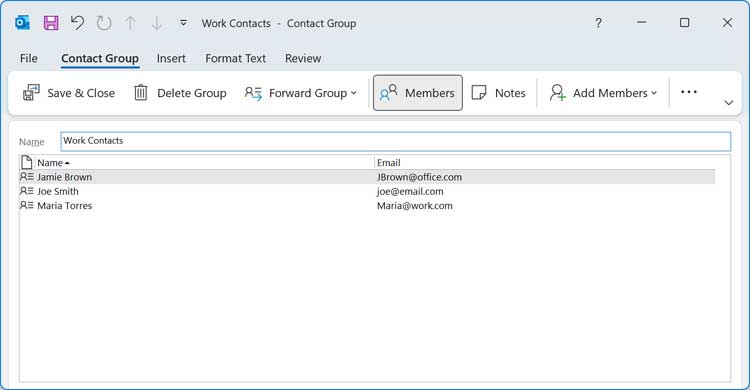Select the Maria Torres member row
This screenshot has width=750, height=390.
tap(367, 206)
